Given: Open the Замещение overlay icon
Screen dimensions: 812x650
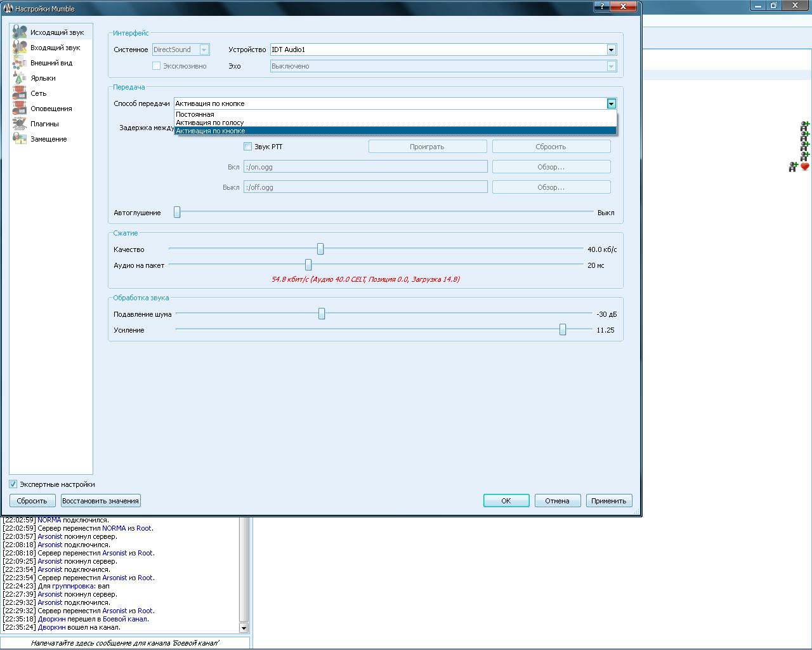Looking at the screenshot, I should (20, 139).
